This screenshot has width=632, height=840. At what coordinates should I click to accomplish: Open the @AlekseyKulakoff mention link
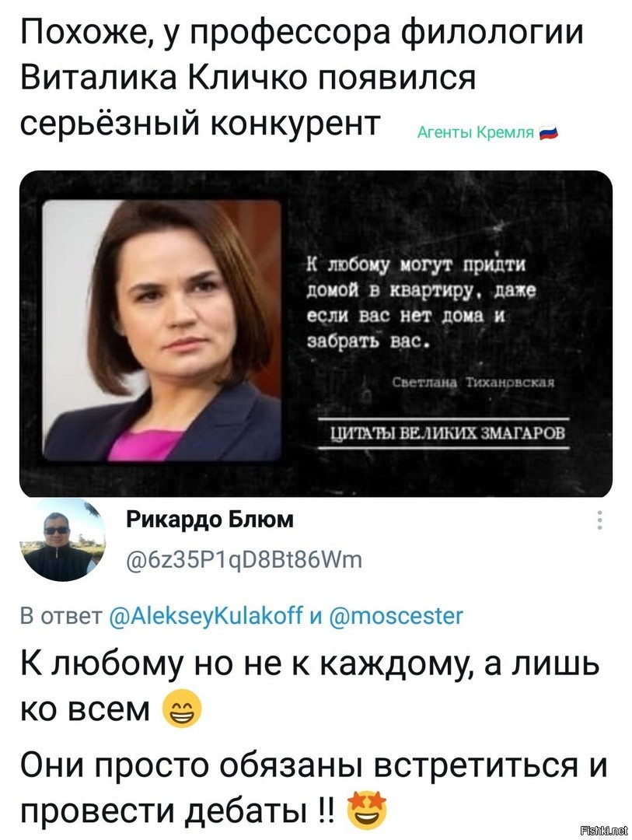tap(206, 617)
